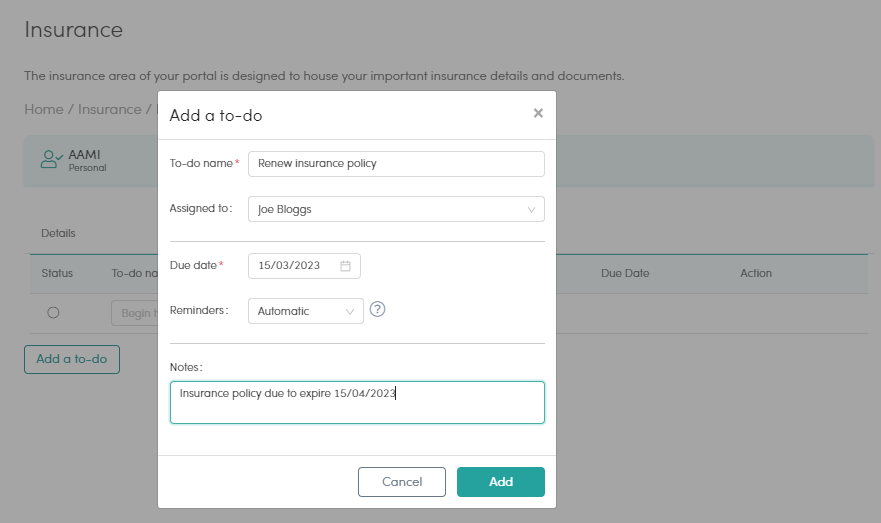Viewport: 881px width, 523px height.
Task: Click the background to-do name input field
Action: click(134, 313)
